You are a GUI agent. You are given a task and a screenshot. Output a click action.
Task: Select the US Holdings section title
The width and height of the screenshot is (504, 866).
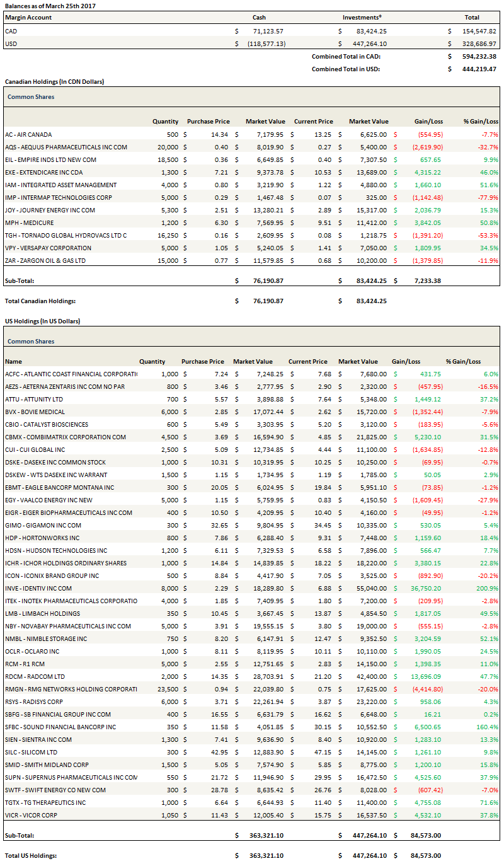42,321
